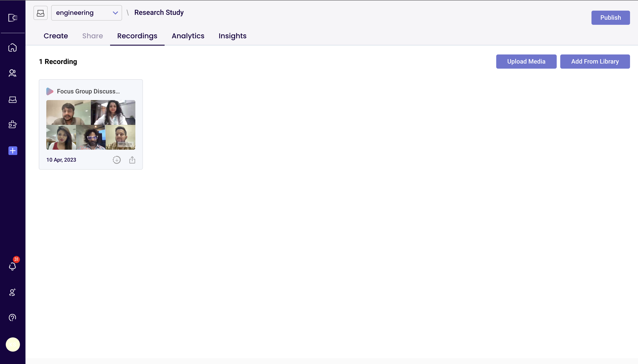Open the integrations puzzle icon
This screenshot has height=364, width=638.
(12, 124)
